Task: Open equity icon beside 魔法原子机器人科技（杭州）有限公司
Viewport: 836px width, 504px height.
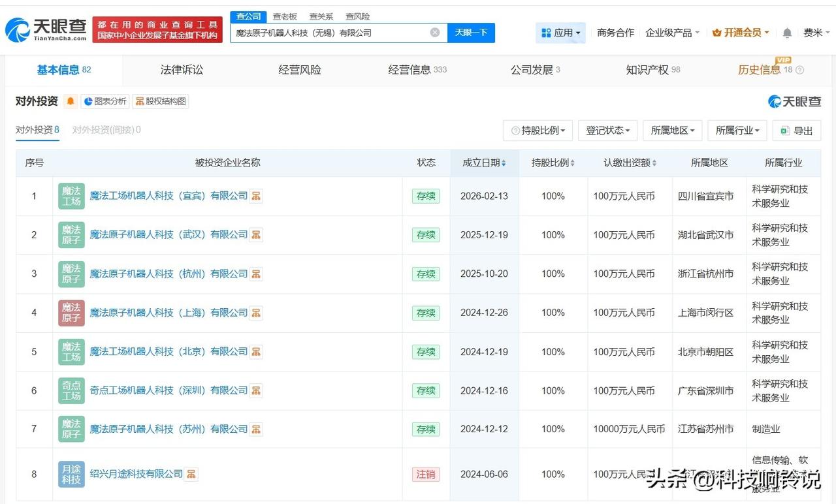Action: click(256, 274)
